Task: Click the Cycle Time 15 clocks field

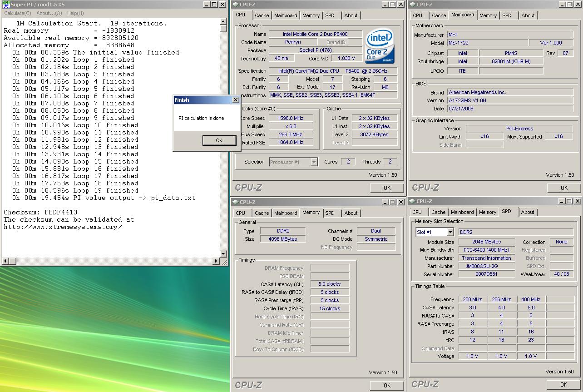Action: click(330, 308)
